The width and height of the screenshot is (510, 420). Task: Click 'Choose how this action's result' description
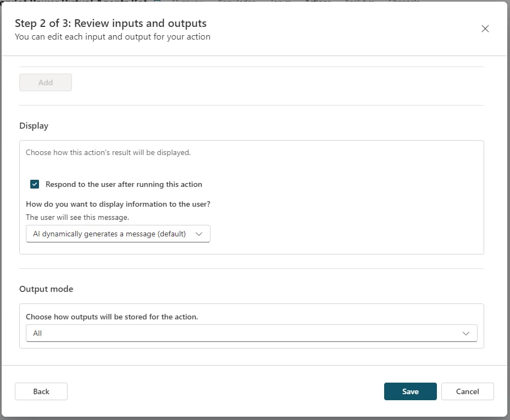click(108, 152)
